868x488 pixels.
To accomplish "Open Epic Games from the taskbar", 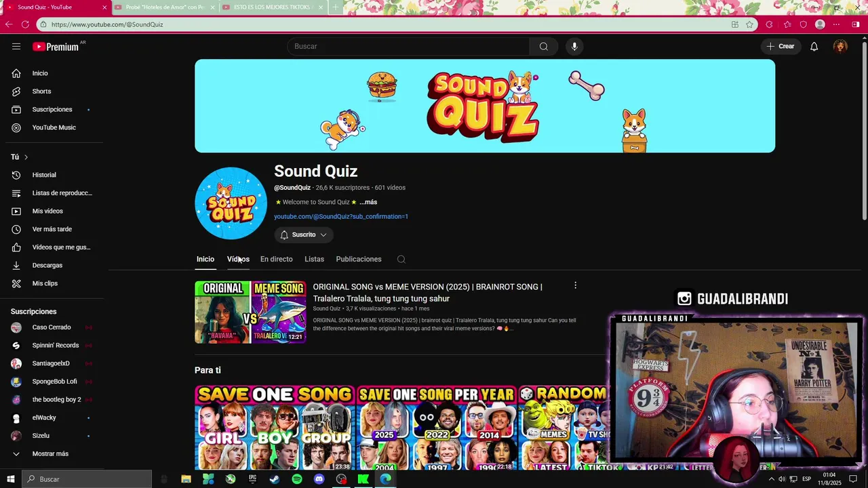I will (x=253, y=479).
